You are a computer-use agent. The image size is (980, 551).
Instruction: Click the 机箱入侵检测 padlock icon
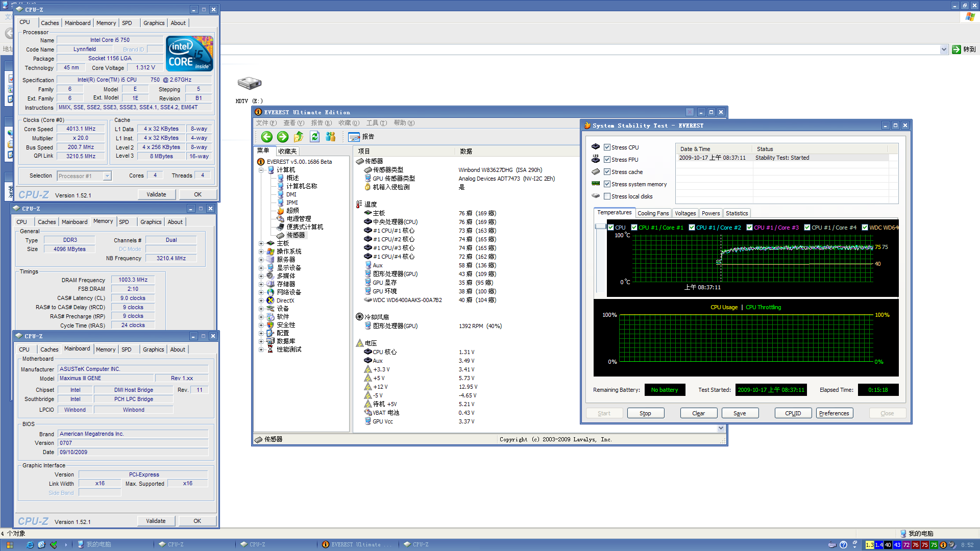coord(367,187)
